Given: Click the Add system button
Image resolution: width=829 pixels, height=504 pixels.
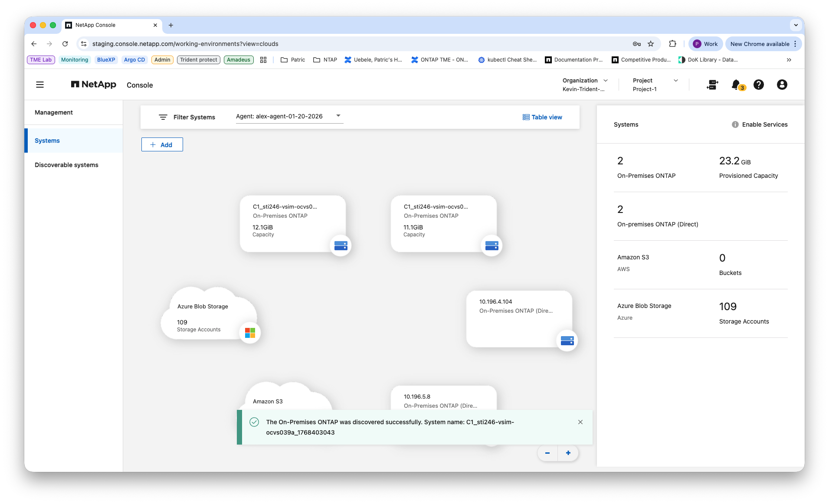Looking at the screenshot, I should tap(162, 145).
